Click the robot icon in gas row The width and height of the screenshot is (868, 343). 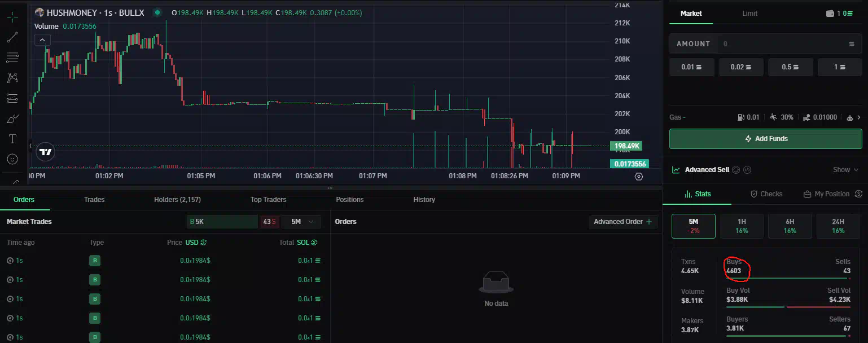851,117
